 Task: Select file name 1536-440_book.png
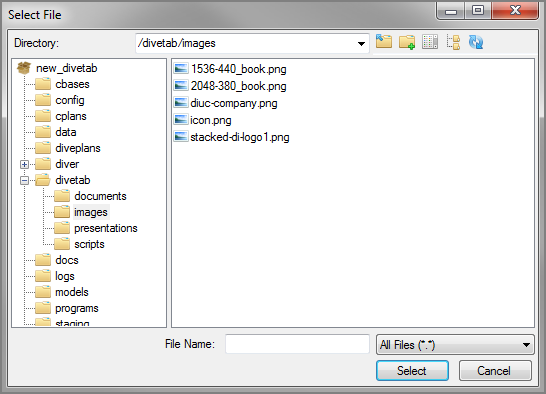tap(239, 69)
